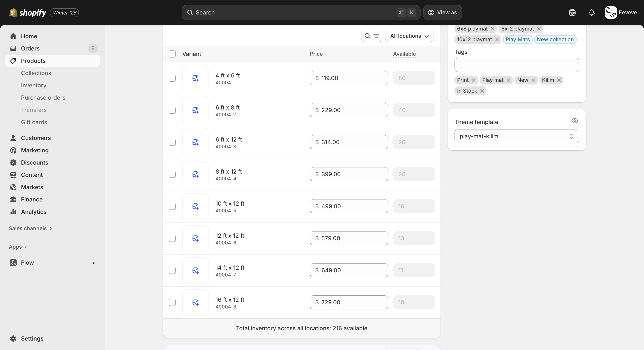Image resolution: width=644 pixels, height=350 pixels.
Task: Open Analytics in the sidebar
Action: tap(34, 212)
